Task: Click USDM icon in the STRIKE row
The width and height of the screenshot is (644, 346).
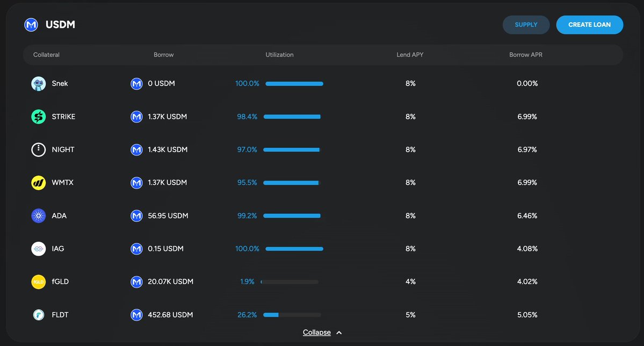Action: tap(136, 117)
